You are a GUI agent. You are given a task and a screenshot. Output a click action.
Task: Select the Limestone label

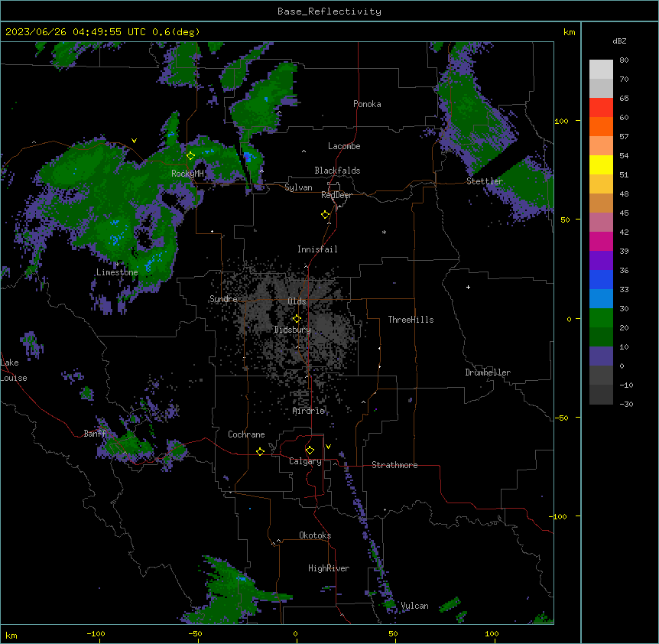click(117, 272)
